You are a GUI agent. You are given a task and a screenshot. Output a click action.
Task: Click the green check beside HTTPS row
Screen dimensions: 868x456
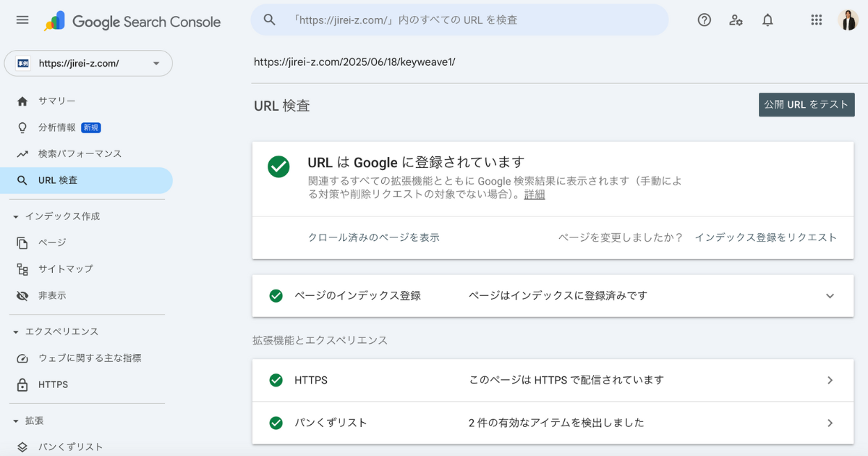pyautogui.click(x=276, y=380)
